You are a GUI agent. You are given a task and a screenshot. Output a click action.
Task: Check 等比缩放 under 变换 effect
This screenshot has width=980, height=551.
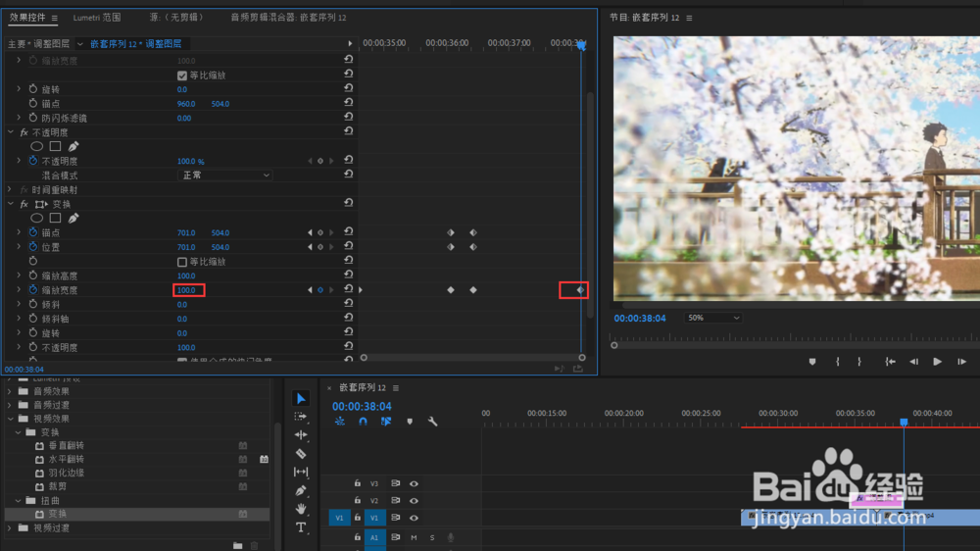[182, 262]
